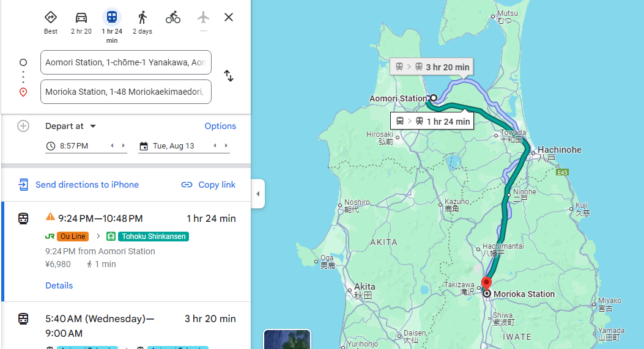
Task: Click the alert warning icon on 9:24 PM route
Action: tap(50, 217)
